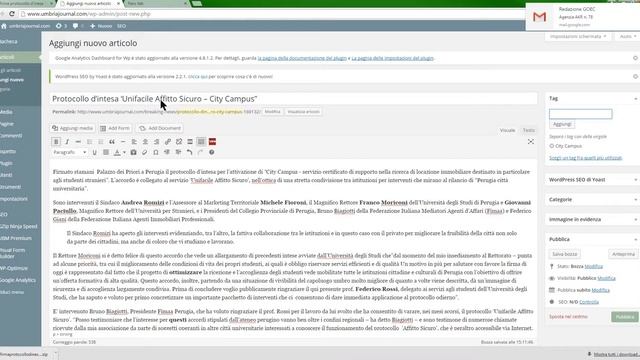Remove the City Campus tag

coord(551,146)
